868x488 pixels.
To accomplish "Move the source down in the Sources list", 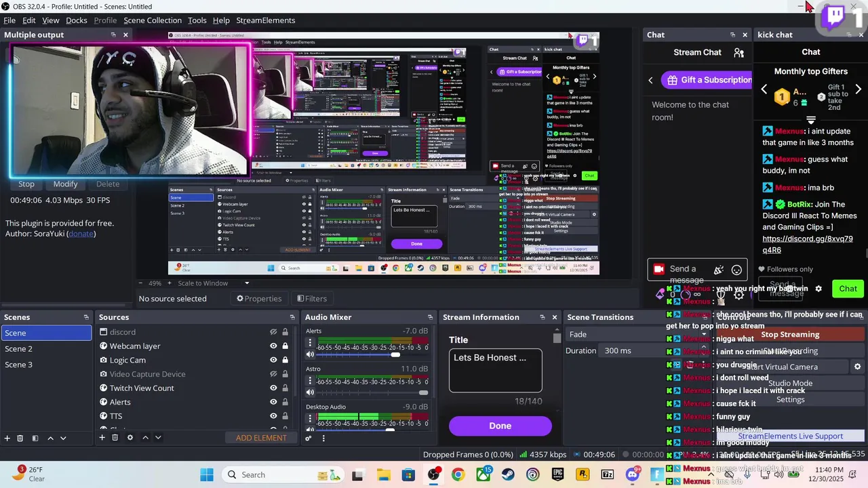I will (158, 438).
